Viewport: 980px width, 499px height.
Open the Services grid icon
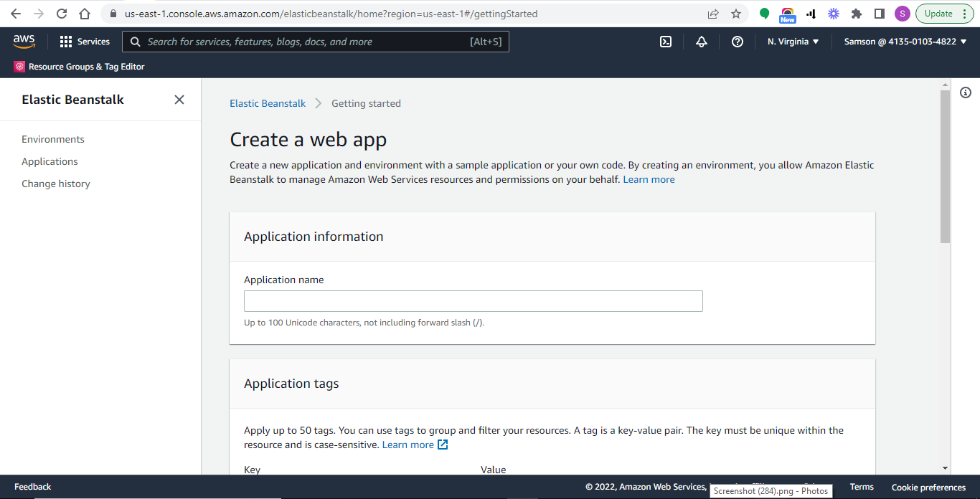pos(65,42)
